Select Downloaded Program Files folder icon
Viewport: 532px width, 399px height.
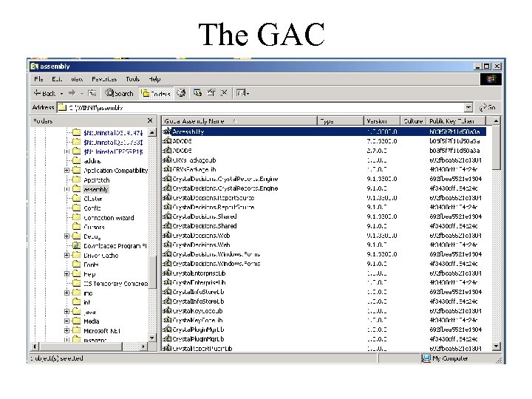click(x=77, y=245)
